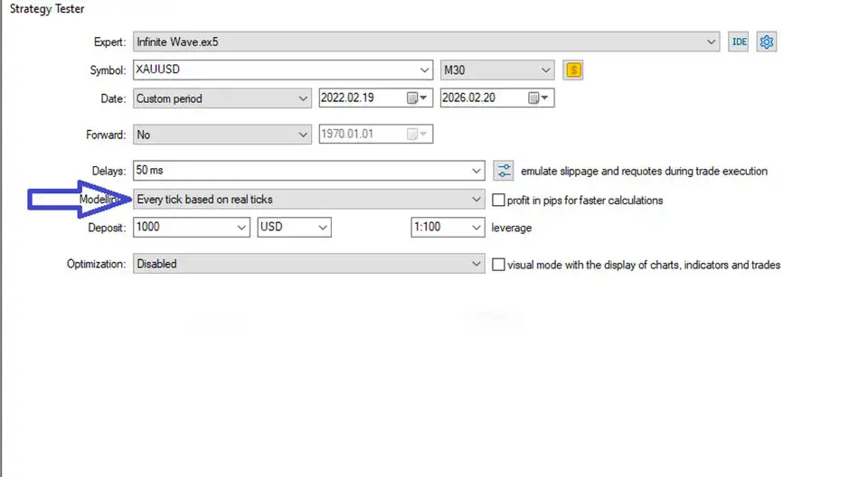Click the gold symbol specification icon

(572, 70)
